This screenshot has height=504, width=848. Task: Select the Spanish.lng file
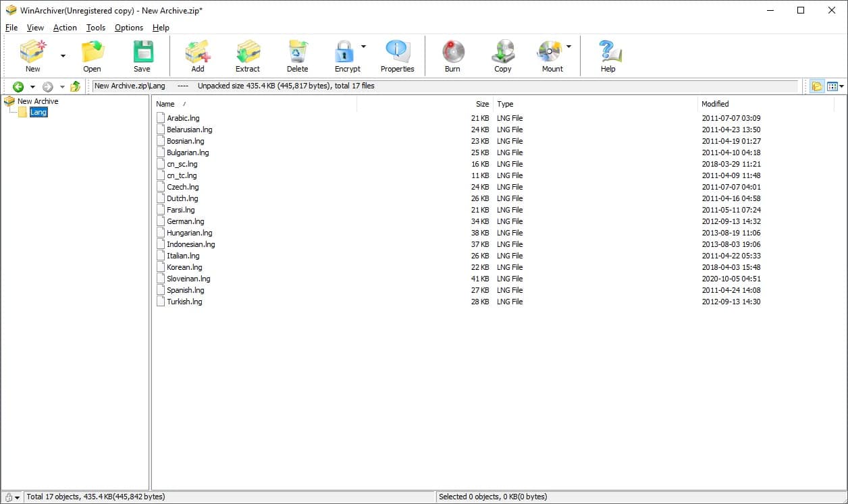pyautogui.click(x=185, y=290)
